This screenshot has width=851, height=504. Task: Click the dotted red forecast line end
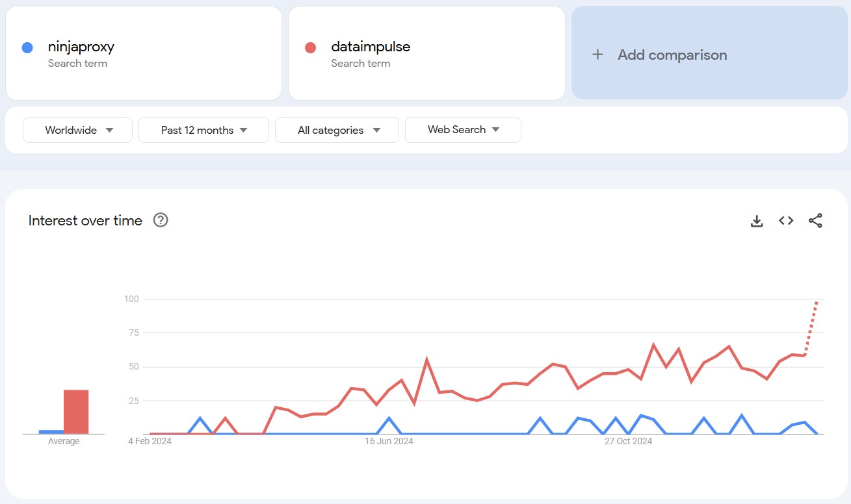pos(817,302)
